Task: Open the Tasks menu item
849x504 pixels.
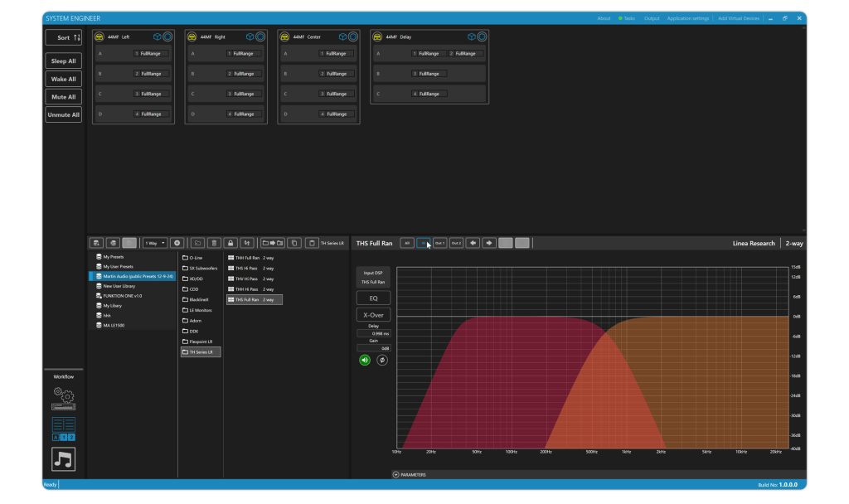Action: coord(627,18)
